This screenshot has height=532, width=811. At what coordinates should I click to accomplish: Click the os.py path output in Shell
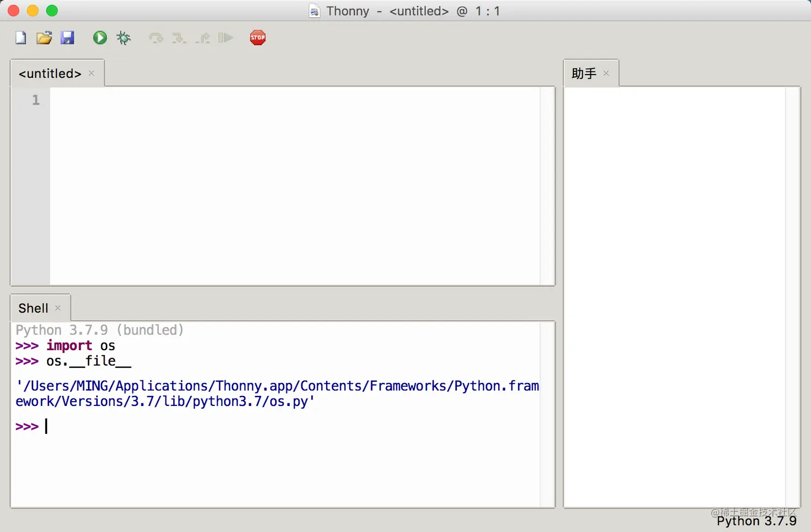coord(277,394)
